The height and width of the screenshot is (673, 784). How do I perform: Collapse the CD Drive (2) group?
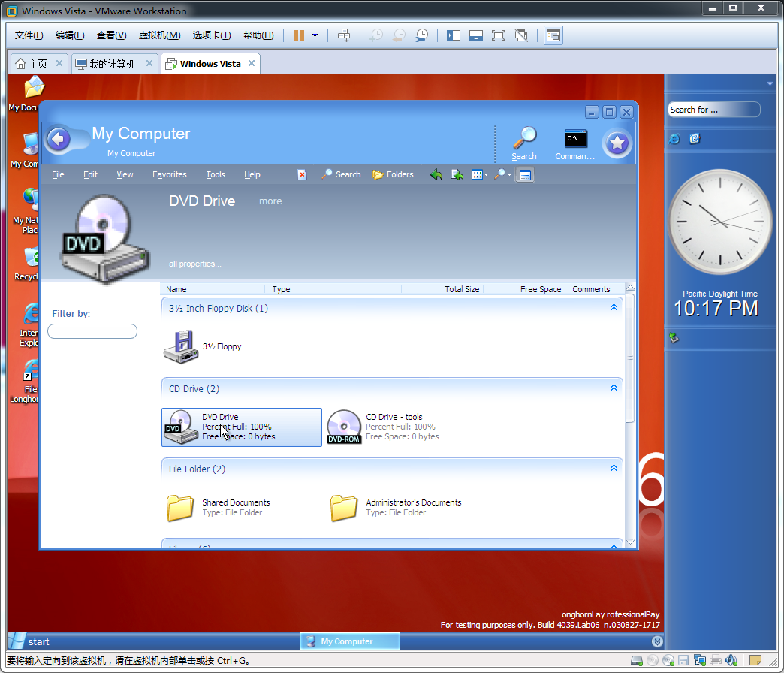[x=614, y=388]
